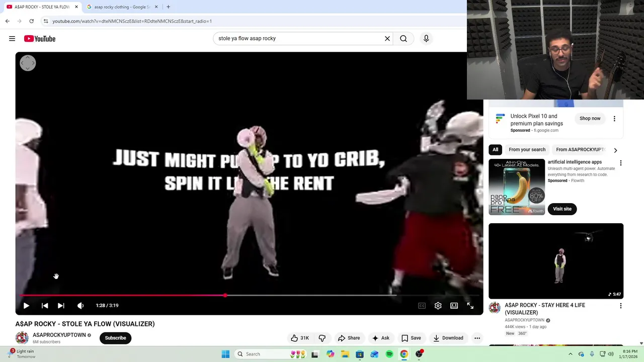644x362 pixels.
Task: Open Spotify from the taskbar
Action: coord(389,354)
